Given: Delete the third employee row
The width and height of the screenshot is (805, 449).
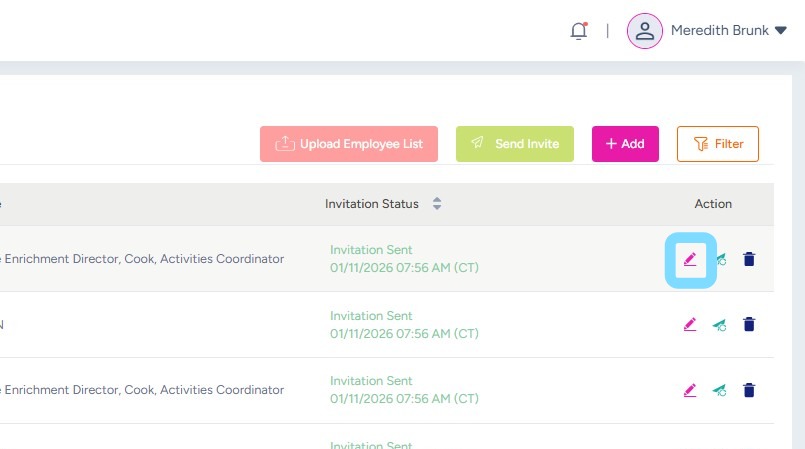Looking at the screenshot, I should [x=749, y=390].
